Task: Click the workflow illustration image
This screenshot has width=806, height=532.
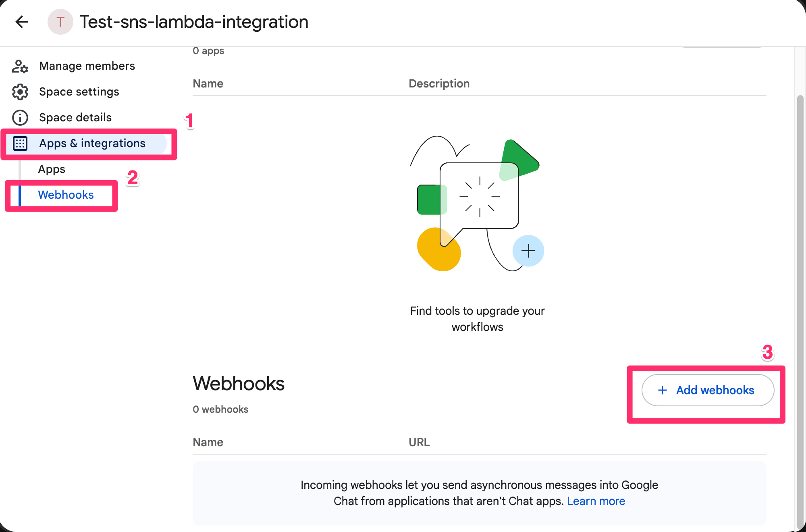Action: tap(477, 204)
